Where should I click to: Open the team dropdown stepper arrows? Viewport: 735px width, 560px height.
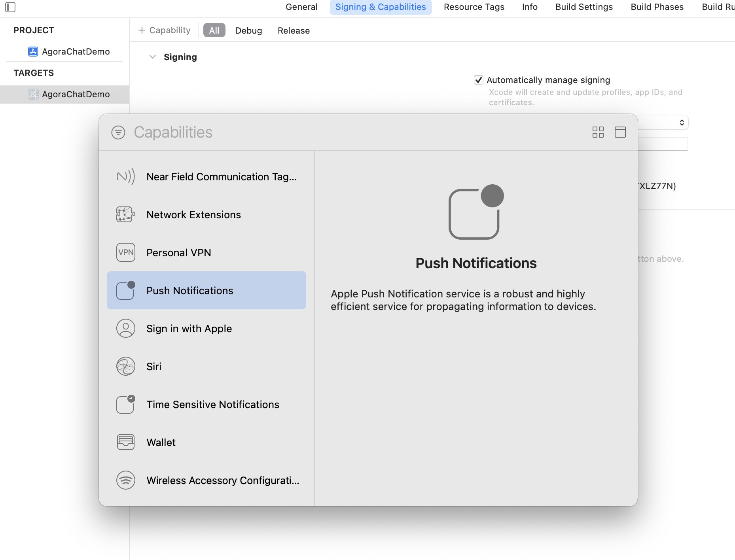[682, 123]
